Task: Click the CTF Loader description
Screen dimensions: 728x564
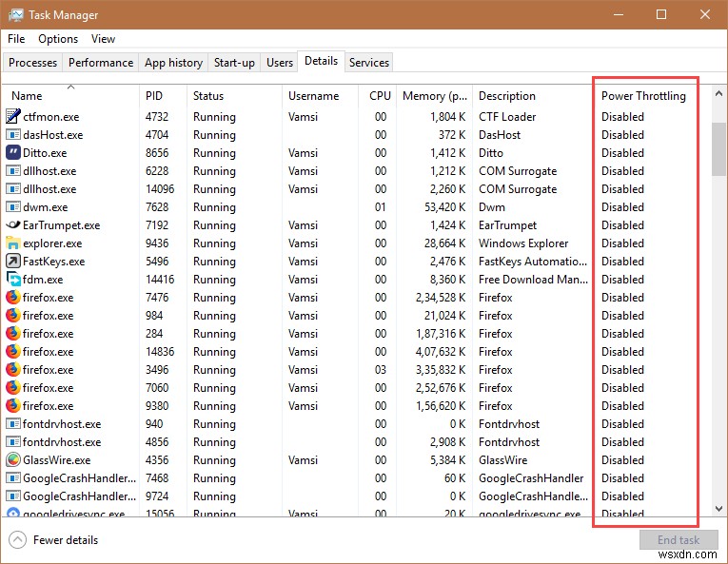Action: 507,117
